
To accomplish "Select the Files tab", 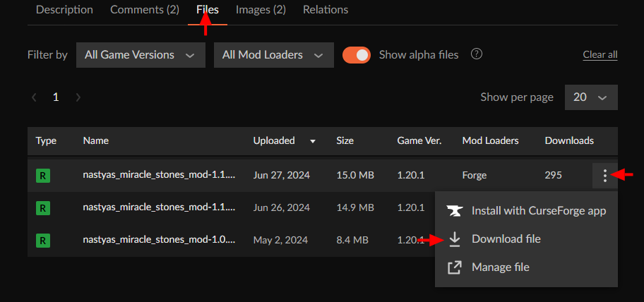I will point(208,10).
